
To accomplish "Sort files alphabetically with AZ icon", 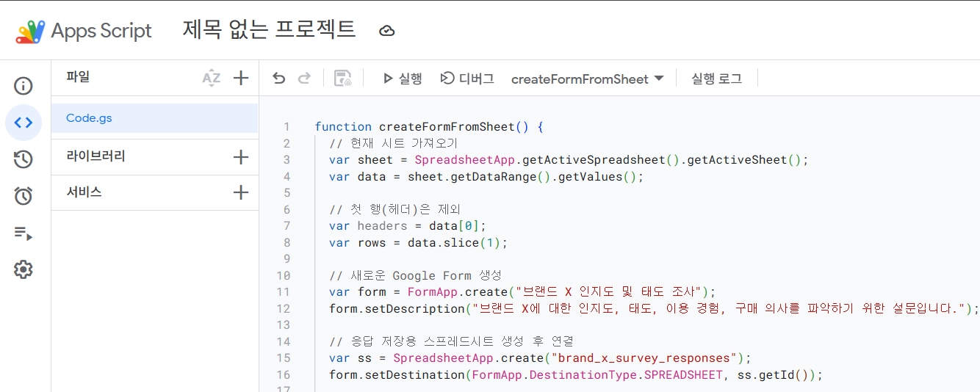I will point(211,78).
